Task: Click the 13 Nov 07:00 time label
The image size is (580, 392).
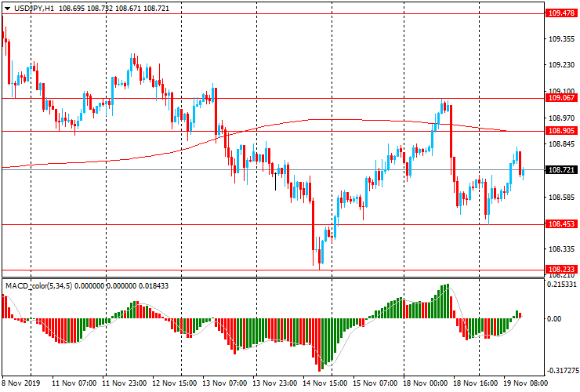Action: 224,383
